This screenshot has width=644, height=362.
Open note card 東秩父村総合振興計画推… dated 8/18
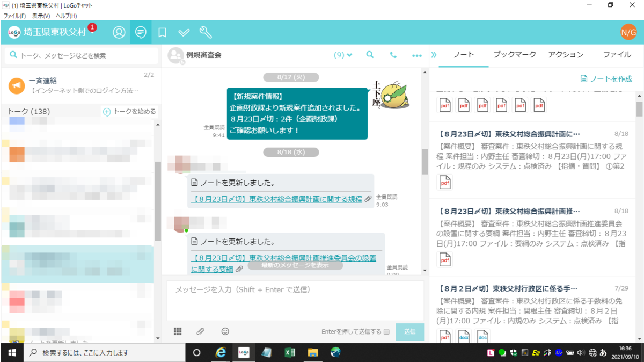pyautogui.click(x=532, y=237)
